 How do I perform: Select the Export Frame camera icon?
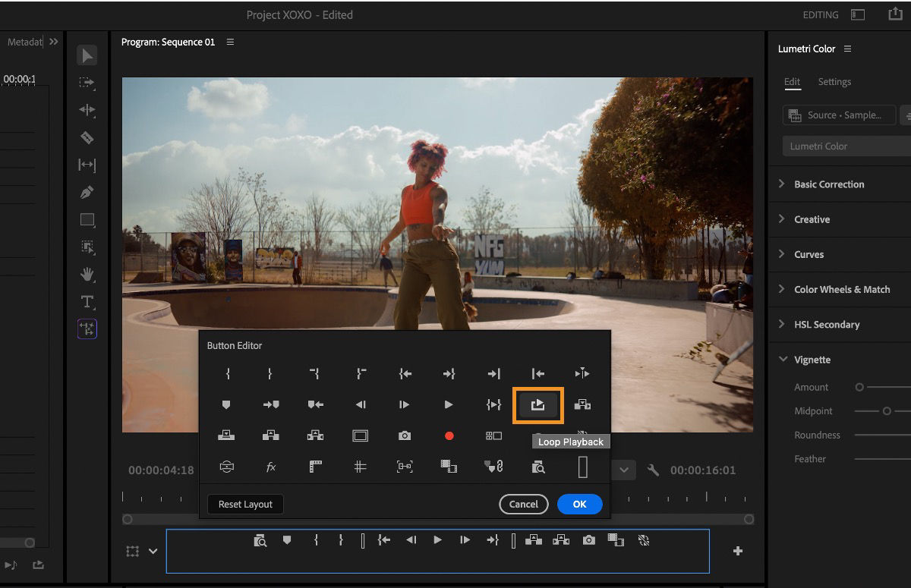coord(405,435)
